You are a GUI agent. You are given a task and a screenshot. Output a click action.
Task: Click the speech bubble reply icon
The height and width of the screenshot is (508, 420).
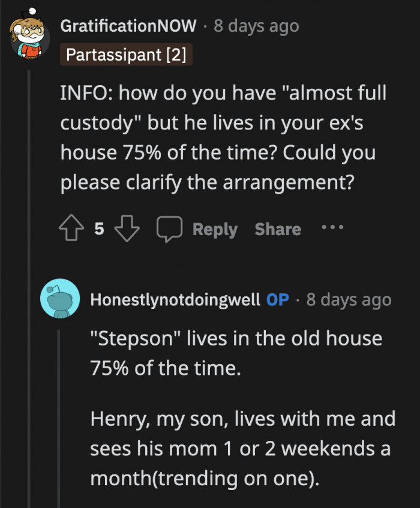(170, 228)
